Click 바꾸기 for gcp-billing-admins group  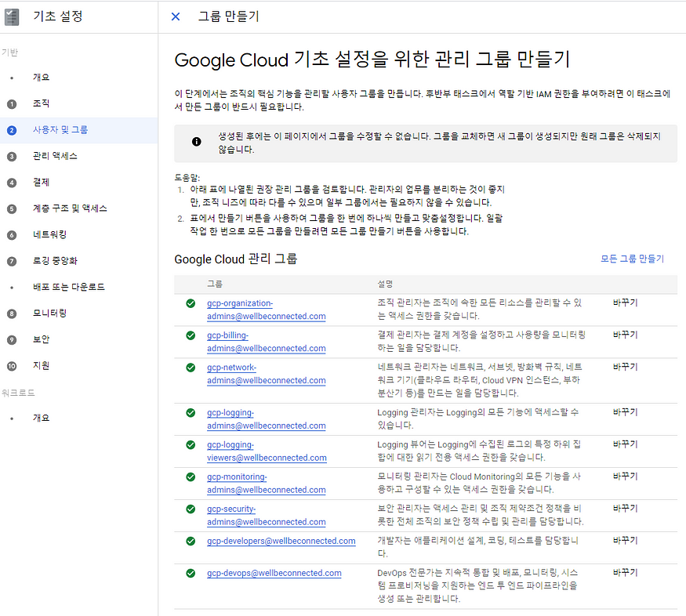pyautogui.click(x=625, y=335)
